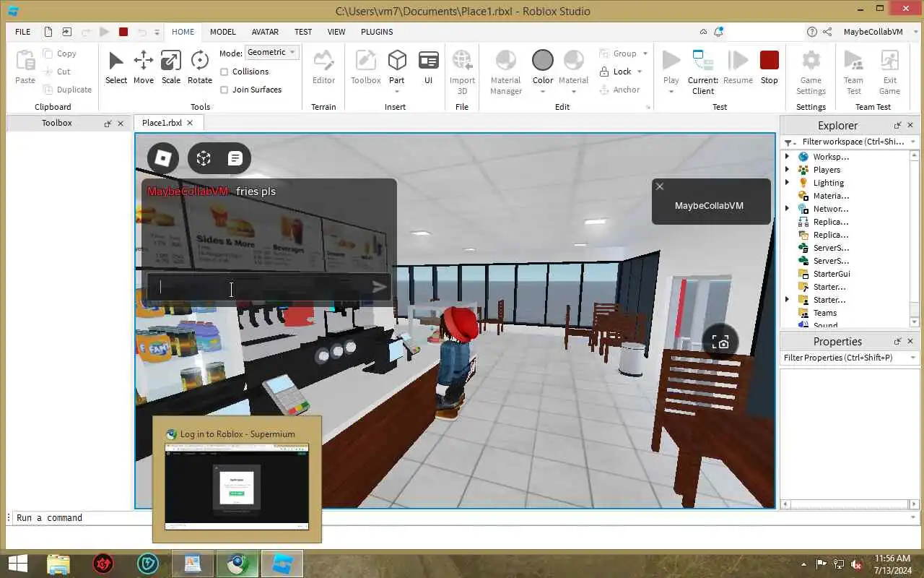Switch to the PLUGINS ribbon tab
This screenshot has width=924, height=578.
pos(377,32)
